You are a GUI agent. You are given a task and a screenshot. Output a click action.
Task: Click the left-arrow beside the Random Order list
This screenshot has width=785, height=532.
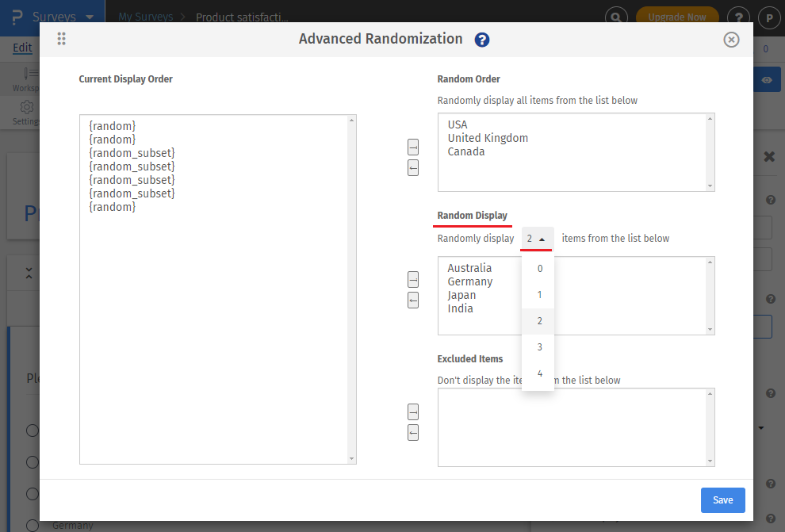click(412, 167)
